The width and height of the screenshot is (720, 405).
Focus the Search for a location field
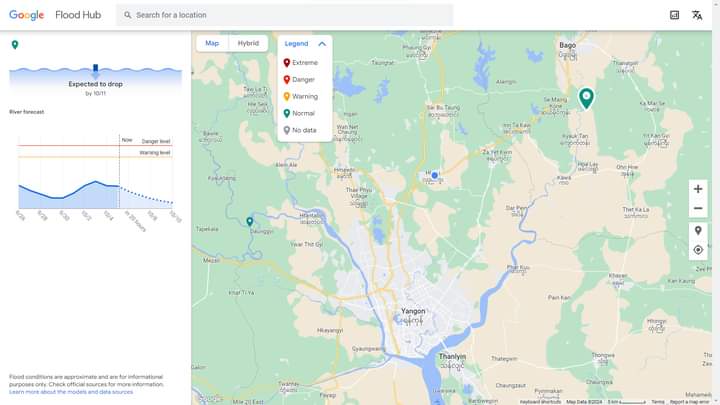pos(285,15)
